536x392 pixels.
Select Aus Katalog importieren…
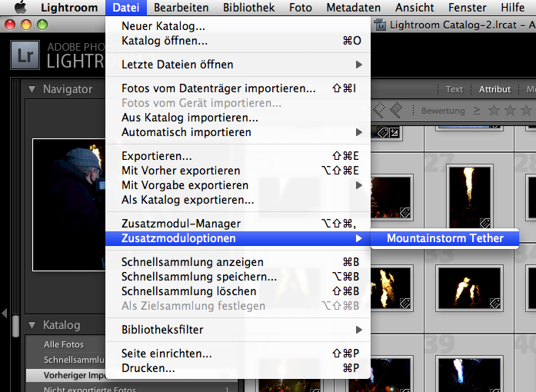(238, 118)
